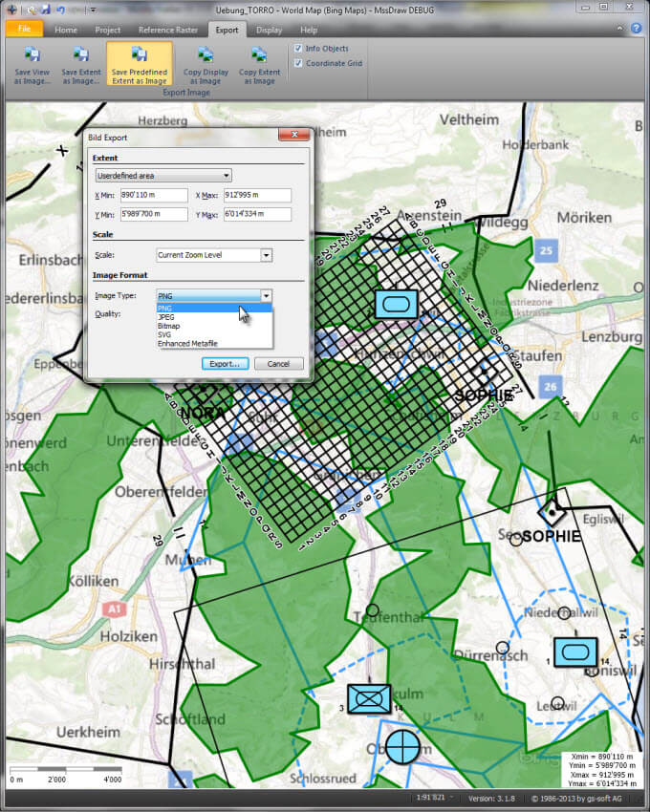
Task: Switch to the Home ribbon tab
Action: pyautogui.click(x=66, y=30)
